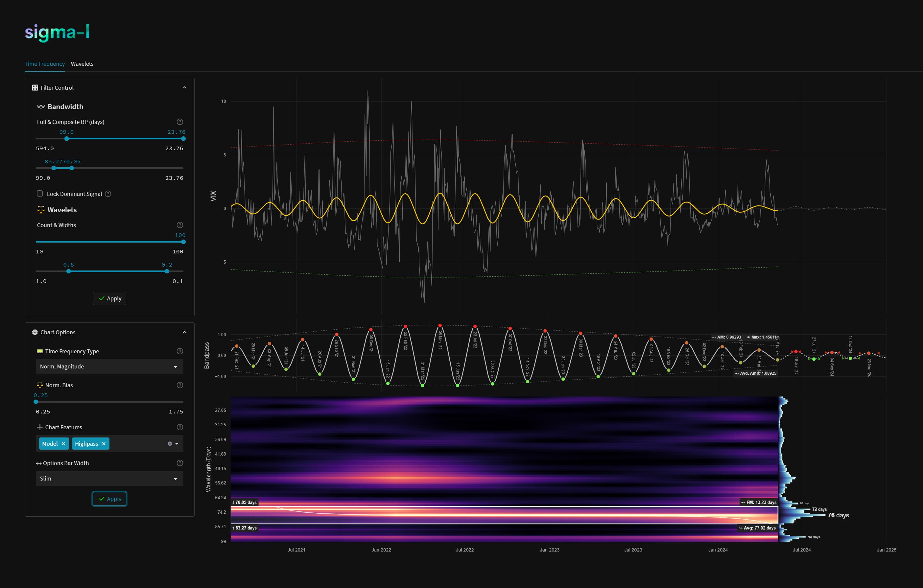This screenshot has height=588, width=923.
Task: Open help for Norm. Bias
Action: pos(180,385)
